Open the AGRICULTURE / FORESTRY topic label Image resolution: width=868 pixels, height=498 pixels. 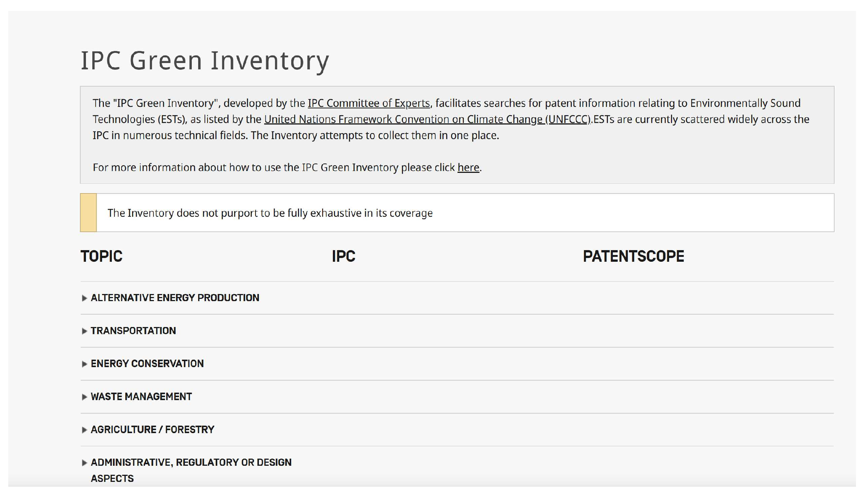[x=152, y=430]
